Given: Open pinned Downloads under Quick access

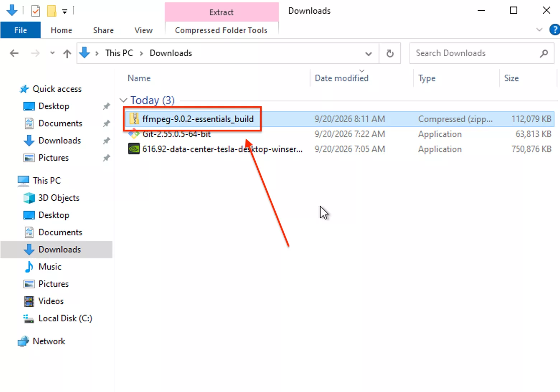Looking at the screenshot, I should 60,141.
